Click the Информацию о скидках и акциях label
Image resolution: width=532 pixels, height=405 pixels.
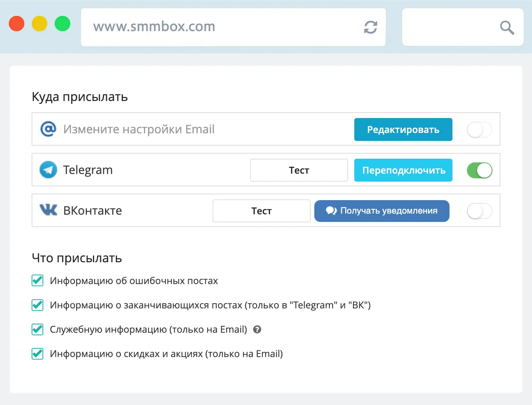tap(166, 354)
